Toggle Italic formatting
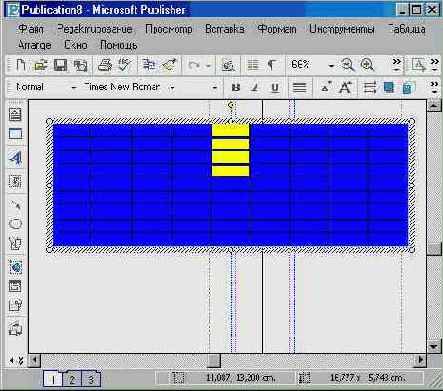 click(255, 87)
